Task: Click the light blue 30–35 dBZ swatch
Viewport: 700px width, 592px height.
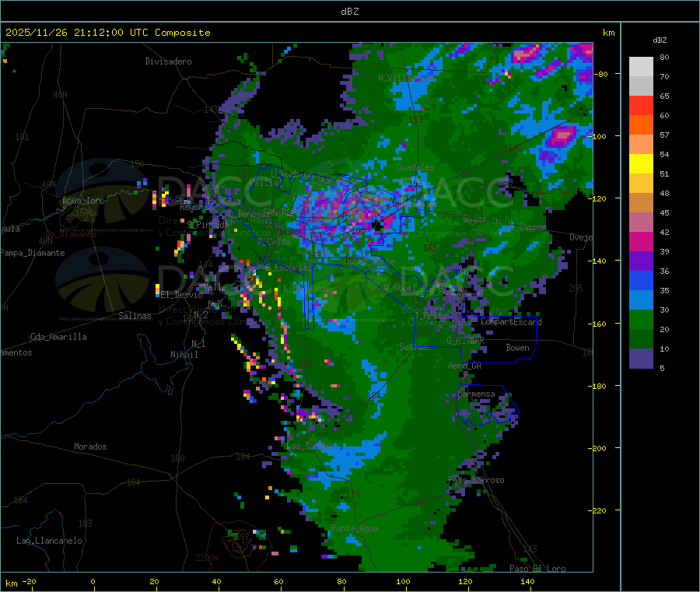Action: tap(641, 300)
